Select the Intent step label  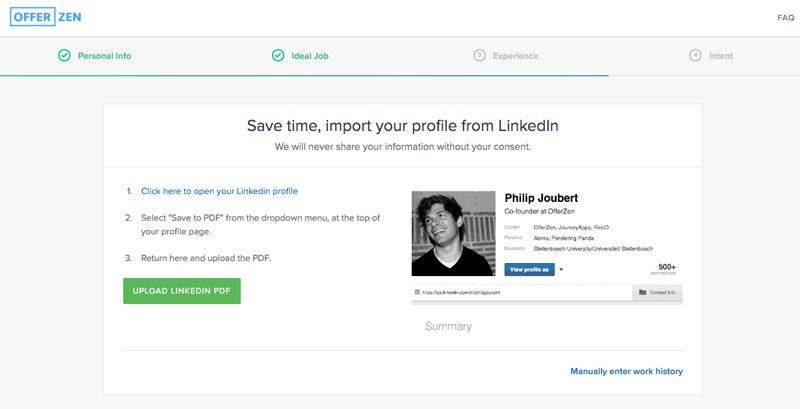(720, 56)
